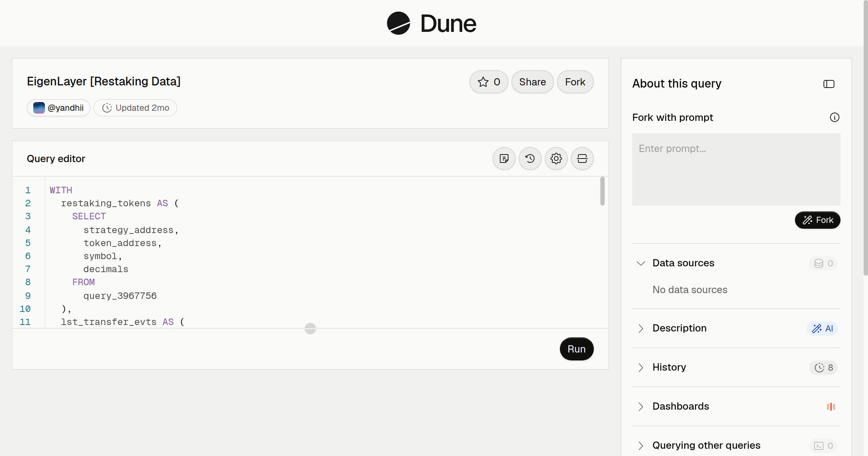Click the code editor vertical scrollbar

602,191
